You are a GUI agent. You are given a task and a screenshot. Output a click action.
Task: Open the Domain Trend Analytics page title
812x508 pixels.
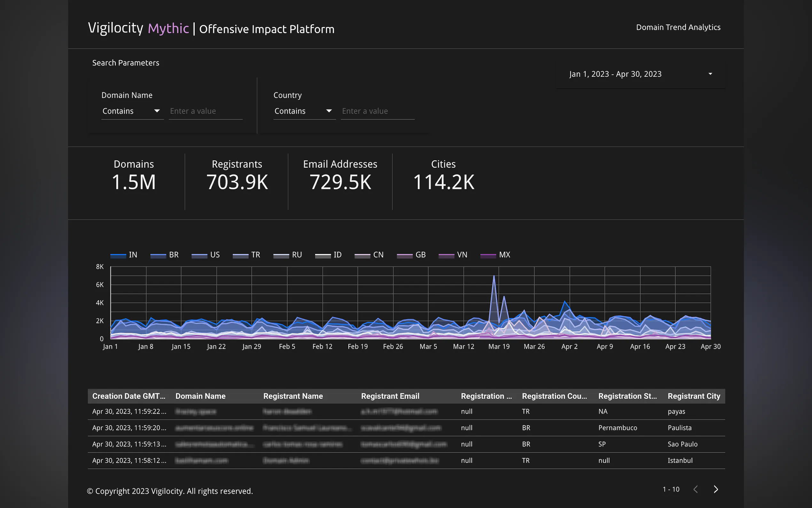pyautogui.click(x=678, y=27)
